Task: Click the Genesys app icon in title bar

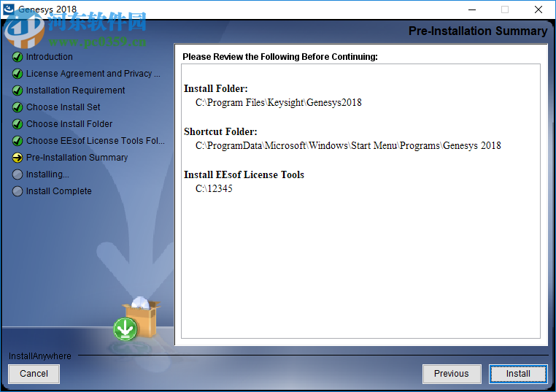Action: (9, 9)
